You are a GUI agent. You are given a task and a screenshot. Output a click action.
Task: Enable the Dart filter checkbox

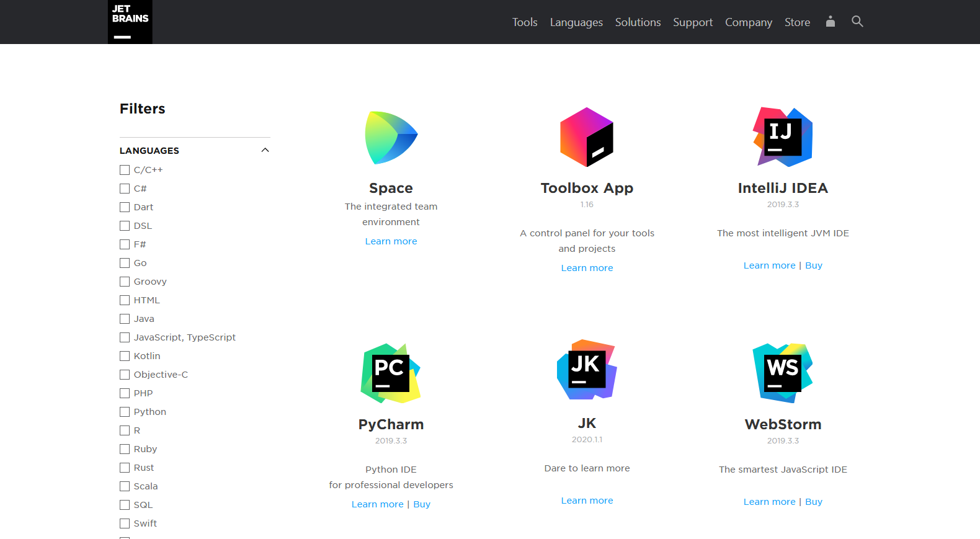(125, 207)
